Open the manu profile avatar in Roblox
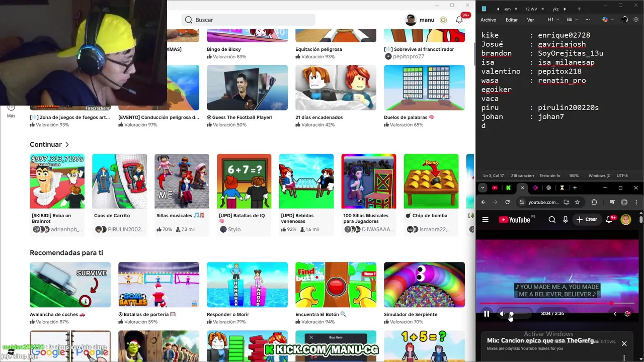The width and height of the screenshot is (644, 362). click(411, 20)
